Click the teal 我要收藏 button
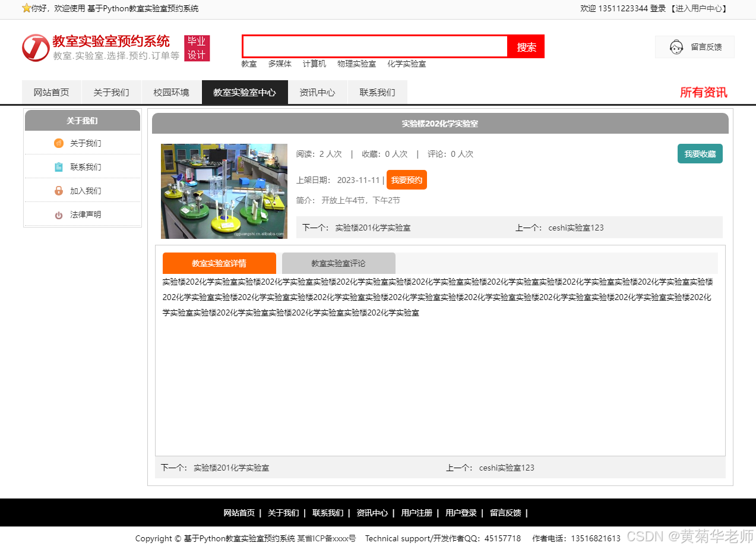 [x=700, y=154]
